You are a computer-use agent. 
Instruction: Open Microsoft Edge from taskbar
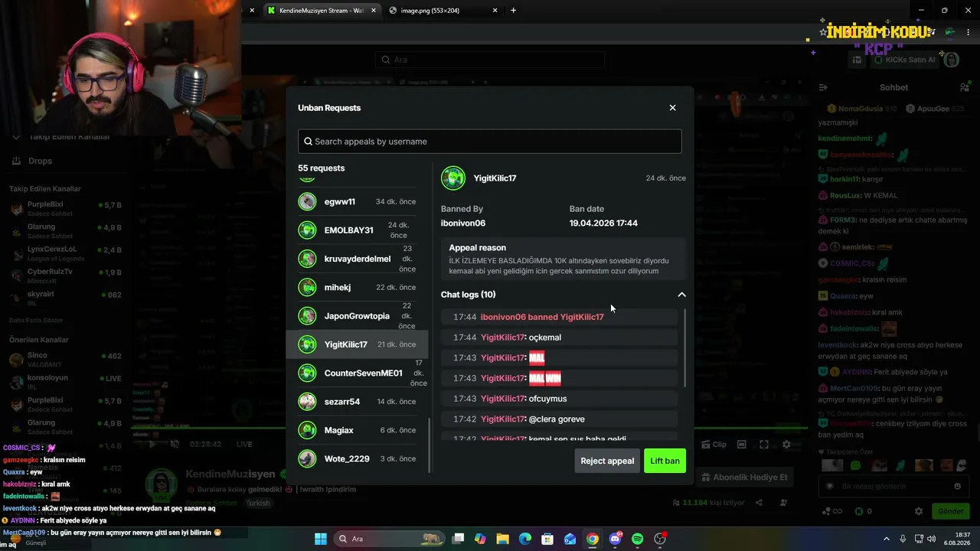point(525,539)
